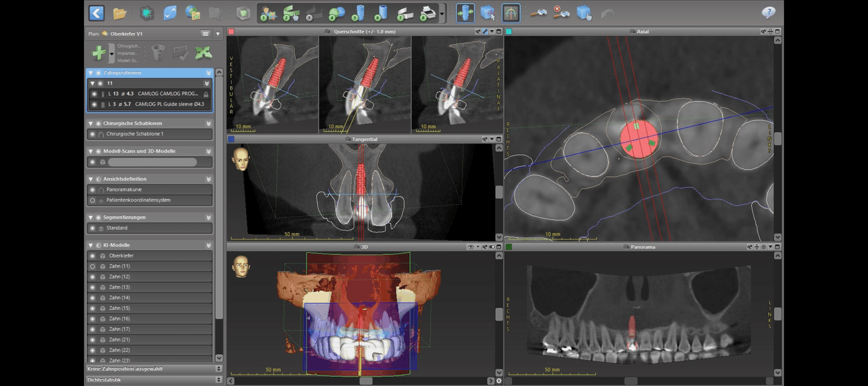Toggle visibility of Patientenkoordinatensystem

tap(92, 200)
